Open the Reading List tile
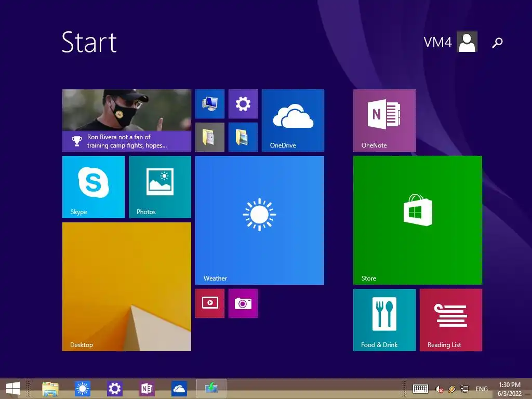Image resolution: width=532 pixels, height=399 pixels. point(450,320)
